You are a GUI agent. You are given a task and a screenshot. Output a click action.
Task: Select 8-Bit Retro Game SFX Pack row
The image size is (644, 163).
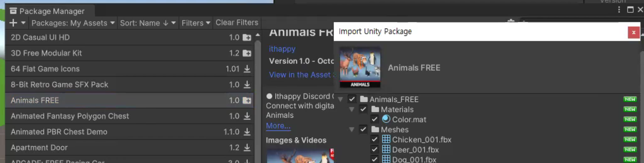point(129,85)
